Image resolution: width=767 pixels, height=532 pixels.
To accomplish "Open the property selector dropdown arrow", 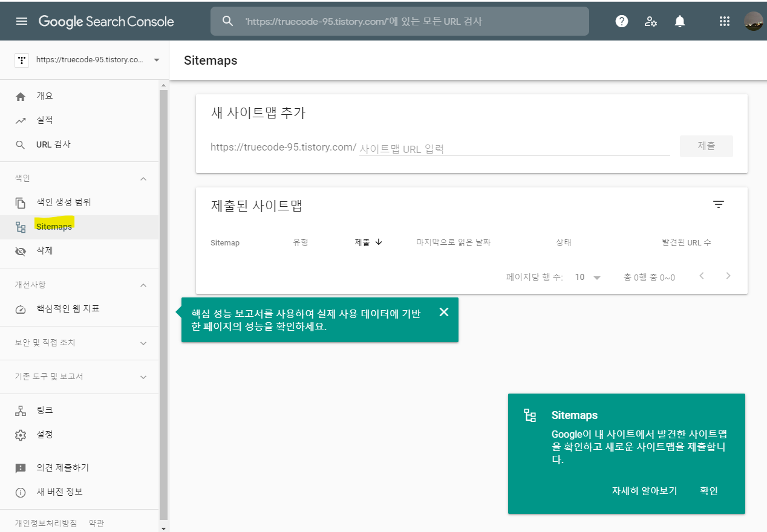I will pyautogui.click(x=157, y=60).
